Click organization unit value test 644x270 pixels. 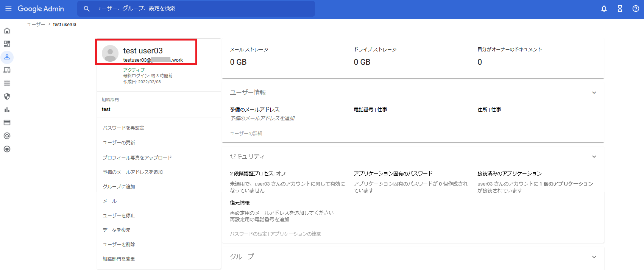pos(106,109)
